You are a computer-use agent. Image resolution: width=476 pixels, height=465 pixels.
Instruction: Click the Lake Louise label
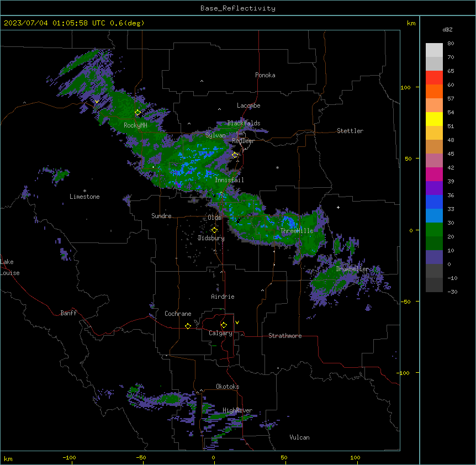point(10,267)
